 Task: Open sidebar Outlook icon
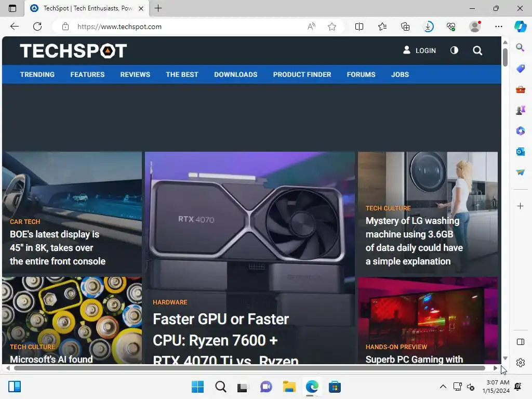click(520, 152)
